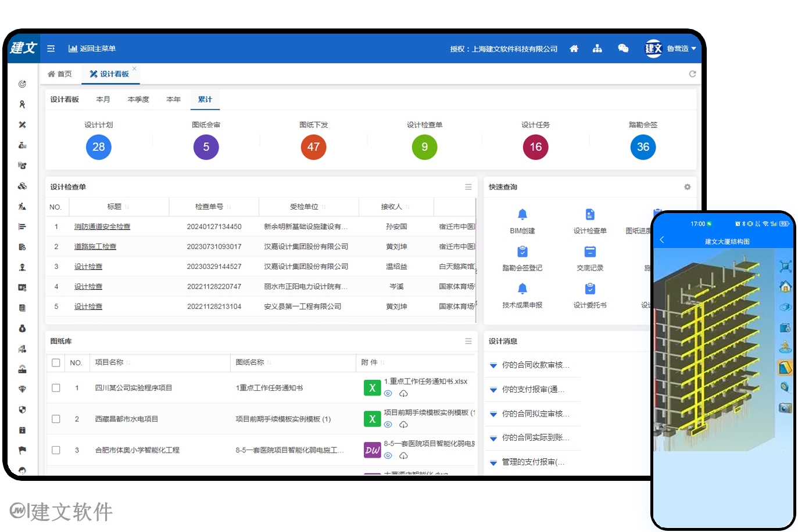Image resolution: width=798 pixels, height=532 pixels.
Task: Open the organization chart icon in header
Action: coord(597,49)
